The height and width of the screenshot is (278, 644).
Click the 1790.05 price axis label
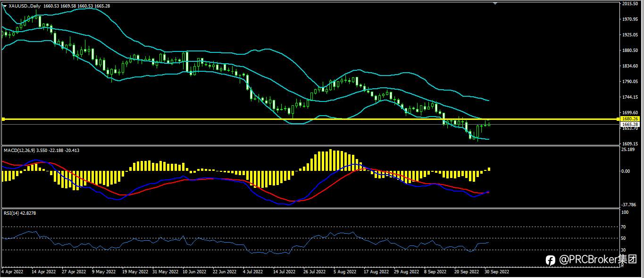click(630, 82)
